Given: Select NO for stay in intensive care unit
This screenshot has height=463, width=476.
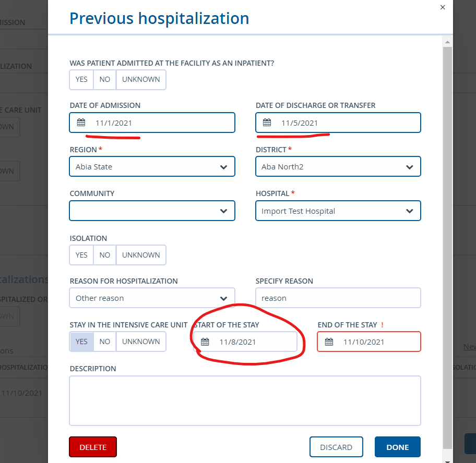Looking at the screenshot, I should (x=104, y=342).
